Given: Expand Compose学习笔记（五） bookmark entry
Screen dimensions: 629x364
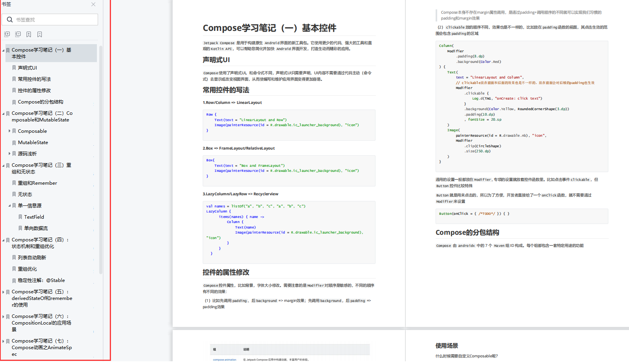Looking at the screenshot, I should click(x=3, y=292).
